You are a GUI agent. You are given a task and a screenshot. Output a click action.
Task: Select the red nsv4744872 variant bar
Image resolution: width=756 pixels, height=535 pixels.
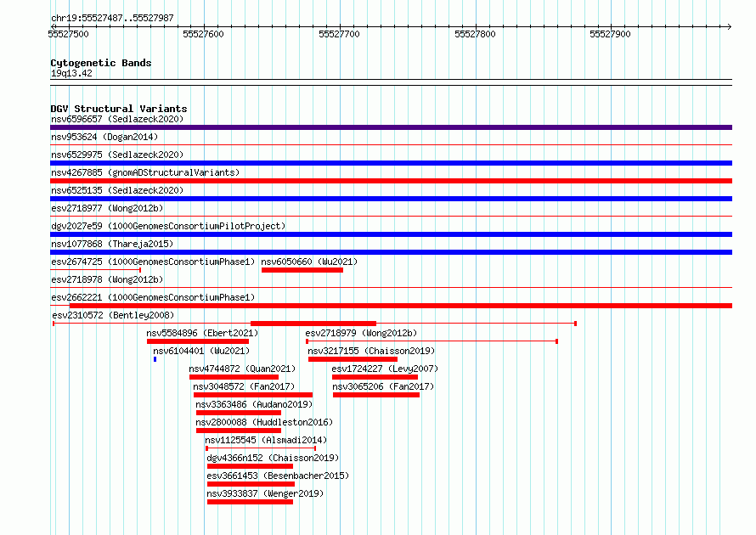234,377
